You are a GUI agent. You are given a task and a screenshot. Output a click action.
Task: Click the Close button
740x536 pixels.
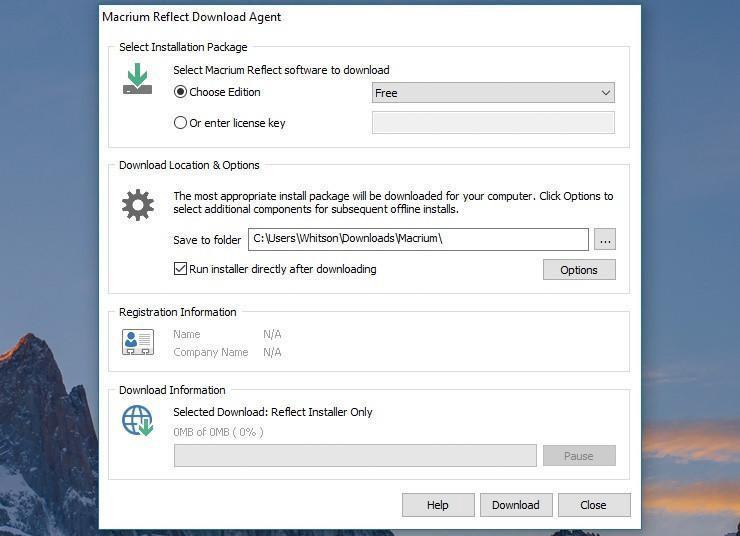(594, 505)
